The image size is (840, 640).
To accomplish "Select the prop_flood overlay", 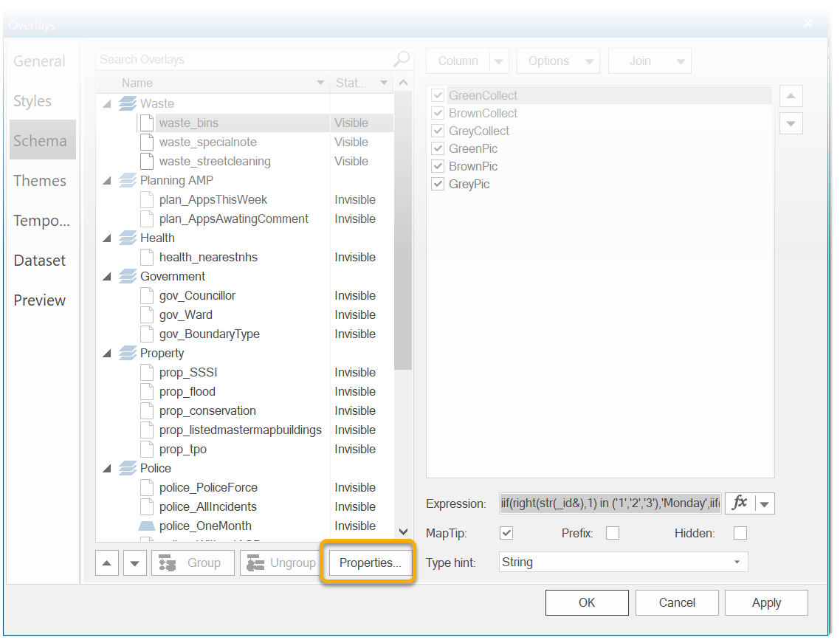I will 187,392.
